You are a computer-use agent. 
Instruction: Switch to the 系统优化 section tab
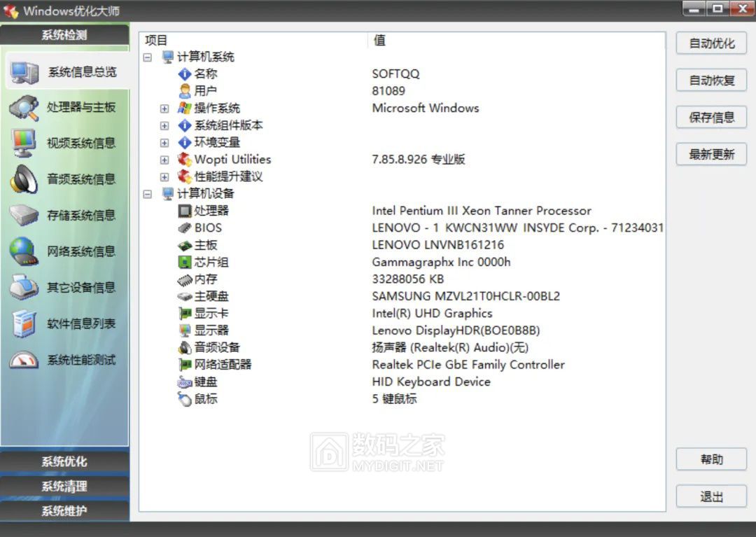(x=64, y=461)
